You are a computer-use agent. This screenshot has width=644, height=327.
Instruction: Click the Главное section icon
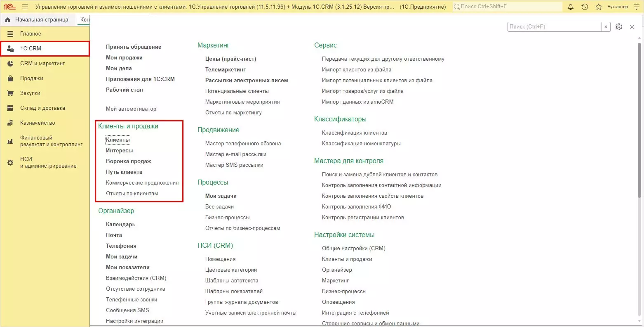click(x=10, y=34)
